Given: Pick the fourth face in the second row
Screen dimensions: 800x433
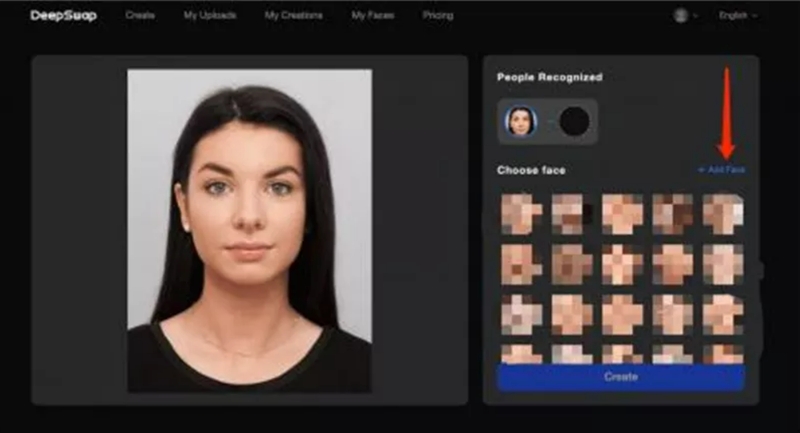Looking at the screenshot, I should point(672,264).
